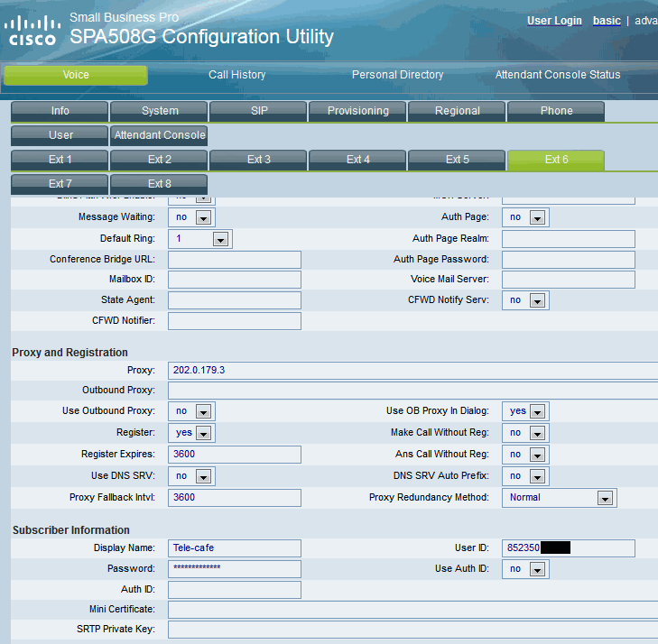Click the Mini Certificate field
This screenshot has width=658, height=644.
412,610
